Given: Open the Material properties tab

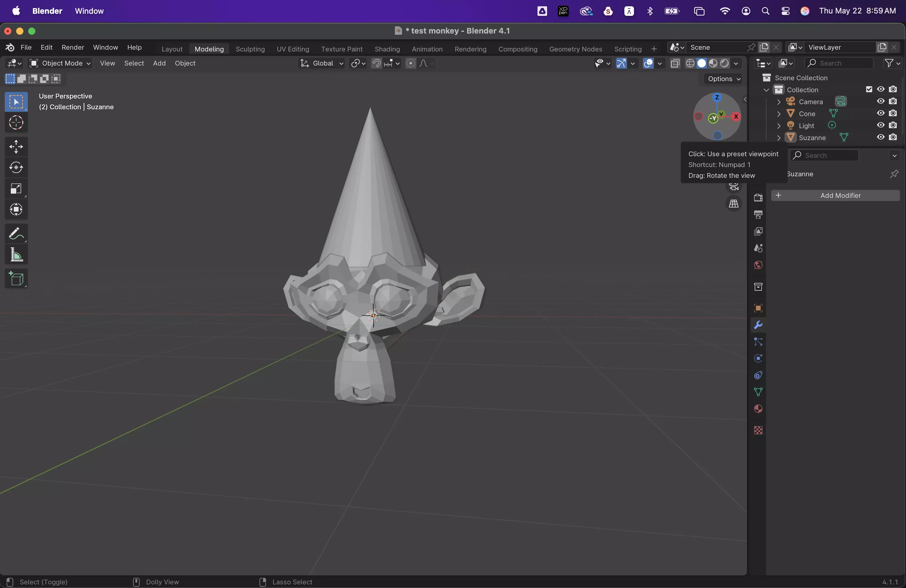Looking at the screenshot, I should coord(758,409).
